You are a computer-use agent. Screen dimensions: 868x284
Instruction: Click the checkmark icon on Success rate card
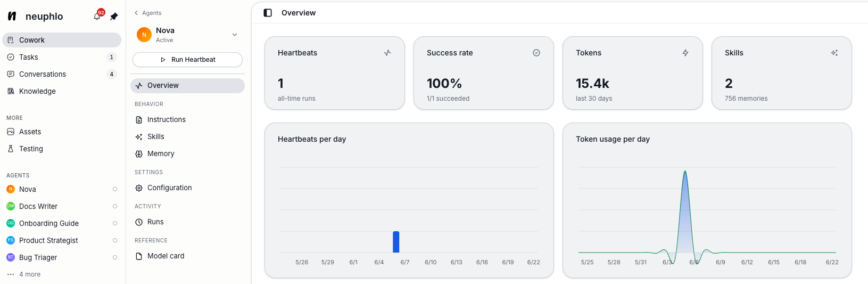tap(536, 53)
